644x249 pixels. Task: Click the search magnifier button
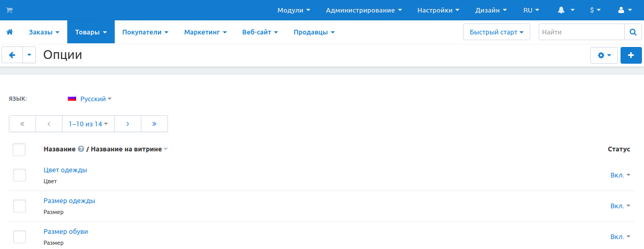(633, 32)
